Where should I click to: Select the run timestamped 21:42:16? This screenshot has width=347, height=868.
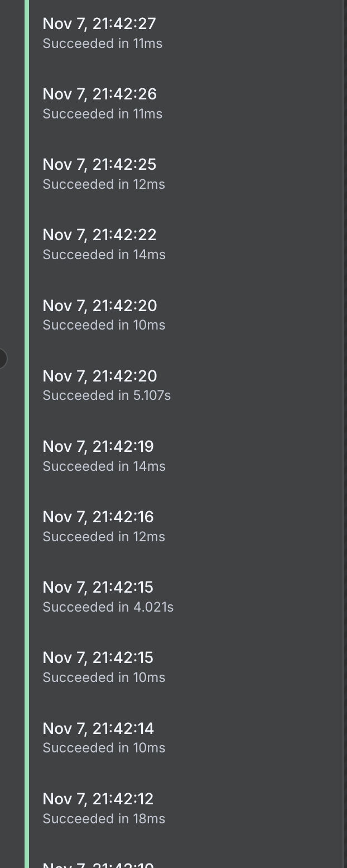[x=98, y=517]
